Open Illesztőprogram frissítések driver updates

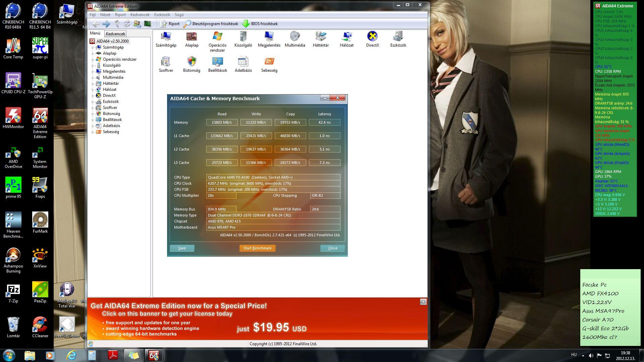pyautogui.click(x=211, y=24)
